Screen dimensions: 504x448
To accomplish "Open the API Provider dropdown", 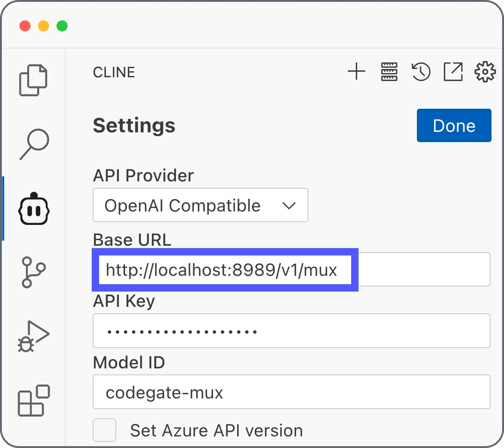I will [x=200, y=205].
